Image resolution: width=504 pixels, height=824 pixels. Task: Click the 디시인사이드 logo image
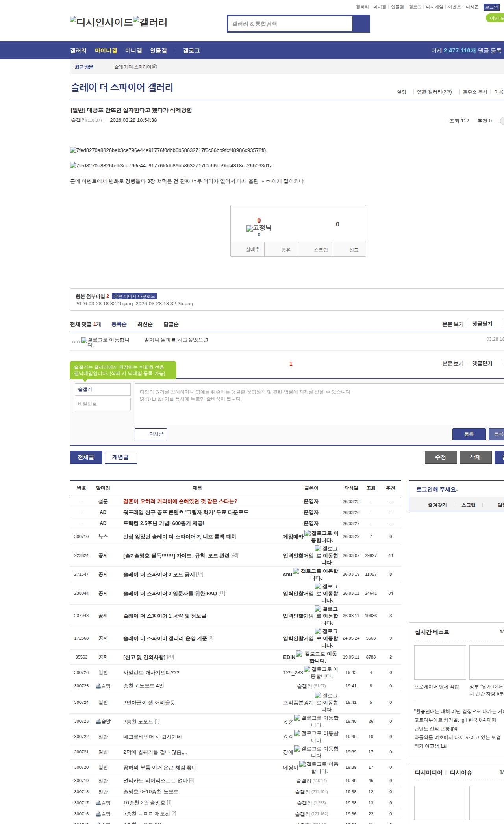coord(101,22)
